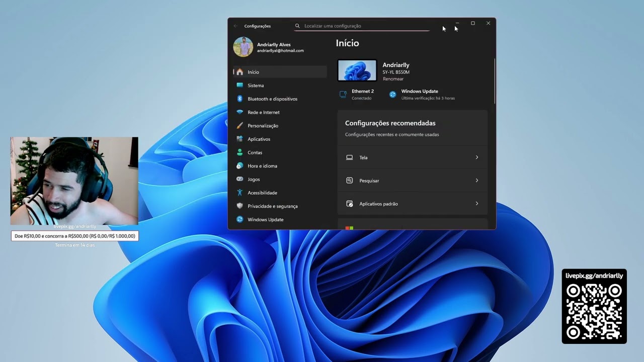Click the settings page vertical scrollbar
Screen dimensions: 644x362
pos(495,81)
